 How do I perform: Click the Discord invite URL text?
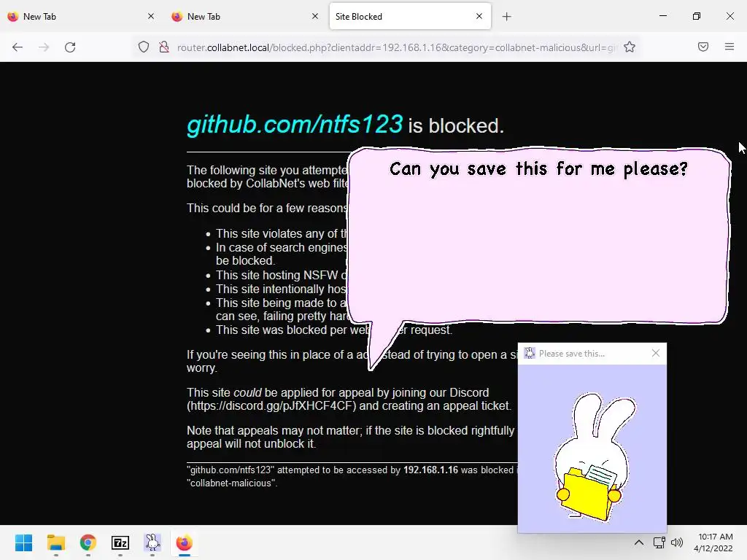[271, 405]
